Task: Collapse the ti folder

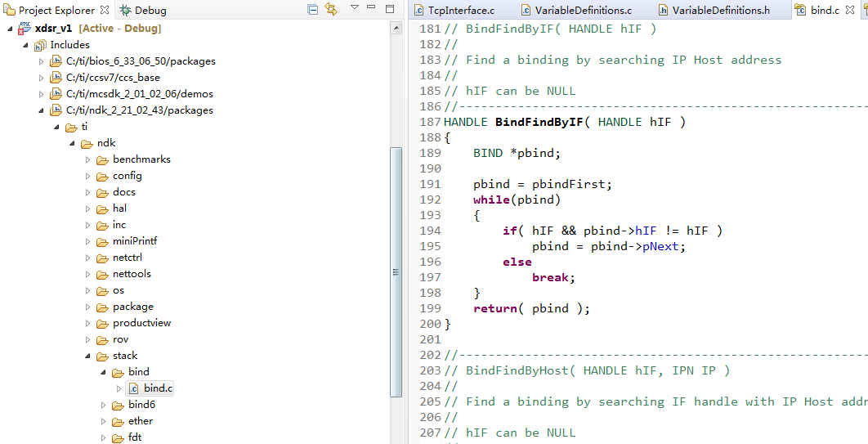Action: [x=56, y=127]
